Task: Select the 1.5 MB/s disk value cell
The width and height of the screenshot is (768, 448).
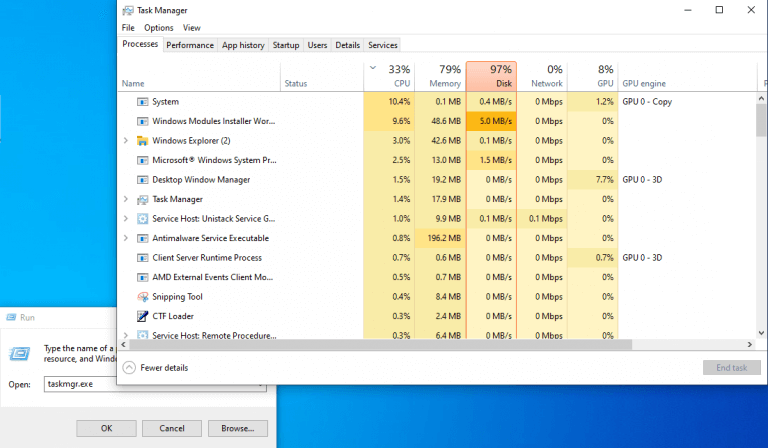Action: pyautogui.click(x=491, y=160)
